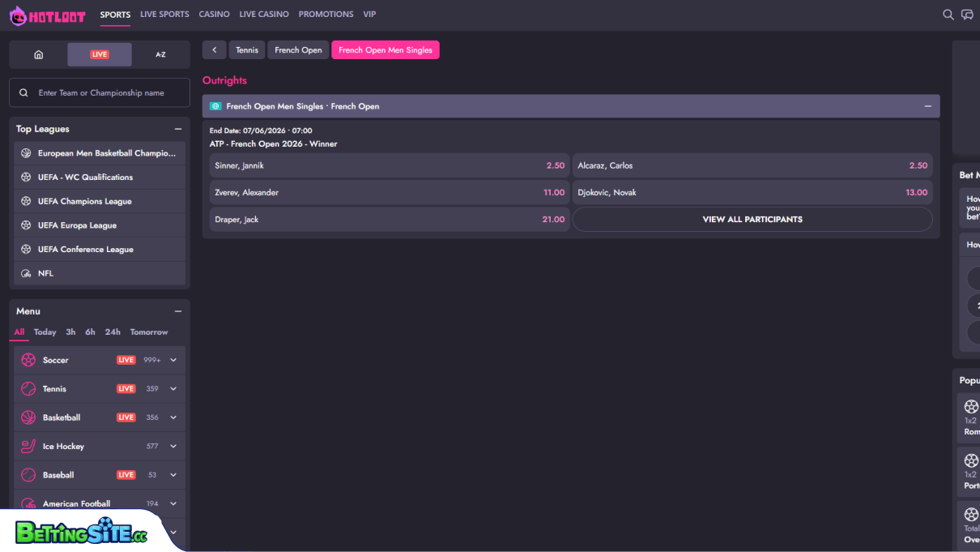Click the home icon in sidebar
The width and height of the screenshot is (980, 552).
click(x=38, y=54)
